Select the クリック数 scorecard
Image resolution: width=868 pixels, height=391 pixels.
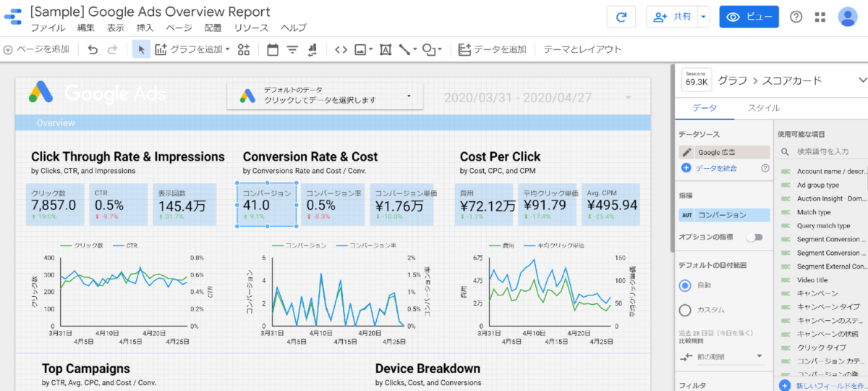tap(55, 204)
